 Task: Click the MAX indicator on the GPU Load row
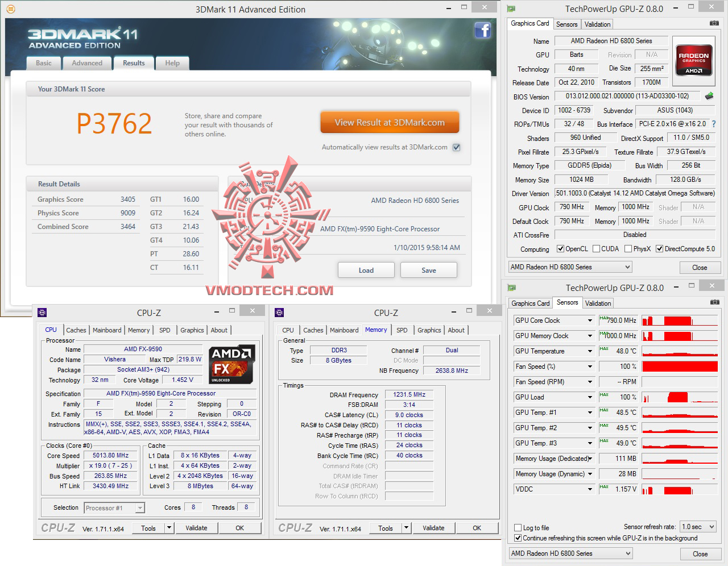604,394
